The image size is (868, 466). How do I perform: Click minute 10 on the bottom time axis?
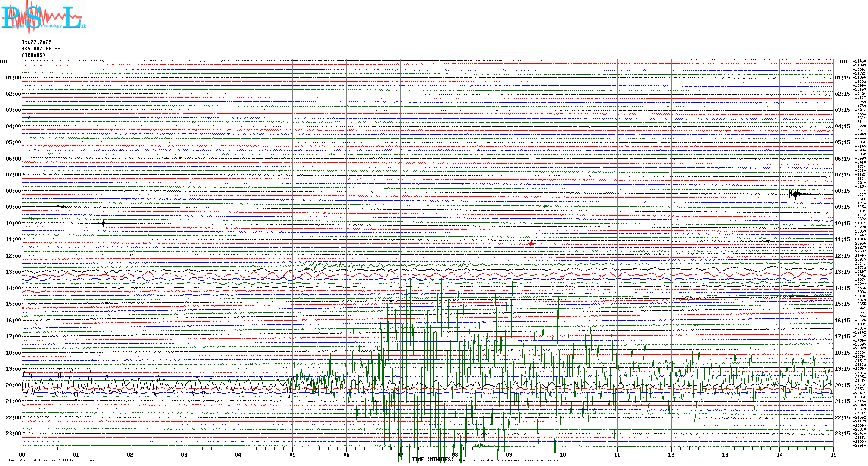tap(563, 454)
